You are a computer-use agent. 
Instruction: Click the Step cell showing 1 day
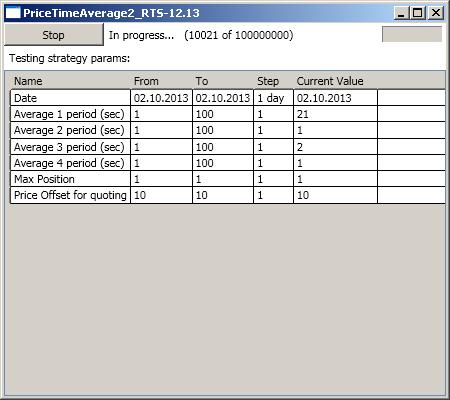point(273,98)
